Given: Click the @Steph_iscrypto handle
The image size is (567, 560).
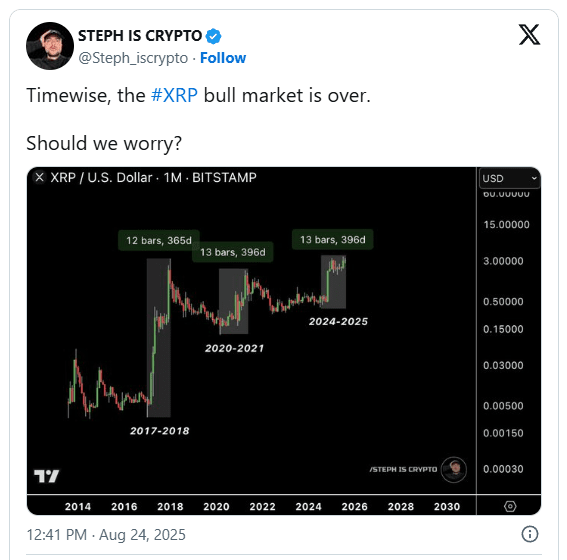Looking at the screenshot, I should [x=133, y=58].
